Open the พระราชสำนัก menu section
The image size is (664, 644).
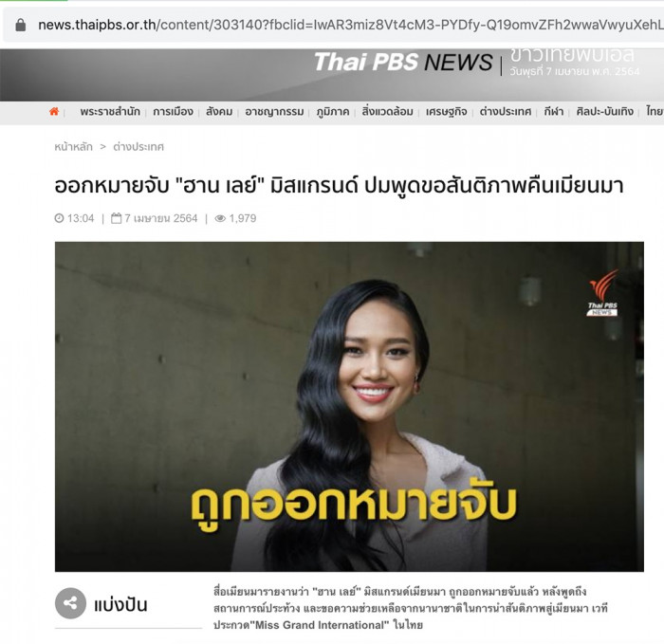coord(110,112)
